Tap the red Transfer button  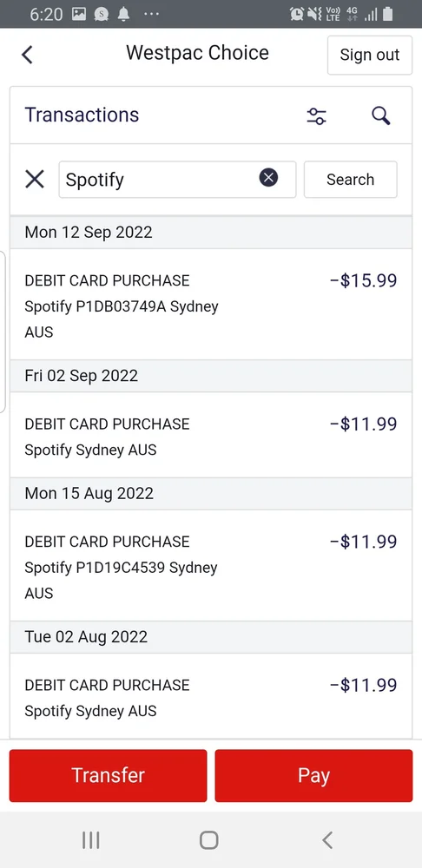108,775
